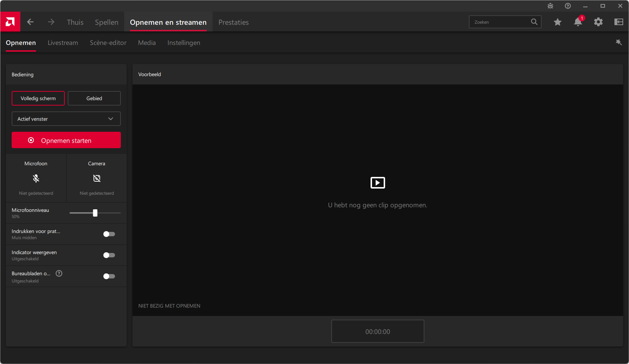Click the disabled camera icon
Viewport: 629px width, 364px height.
96,178
